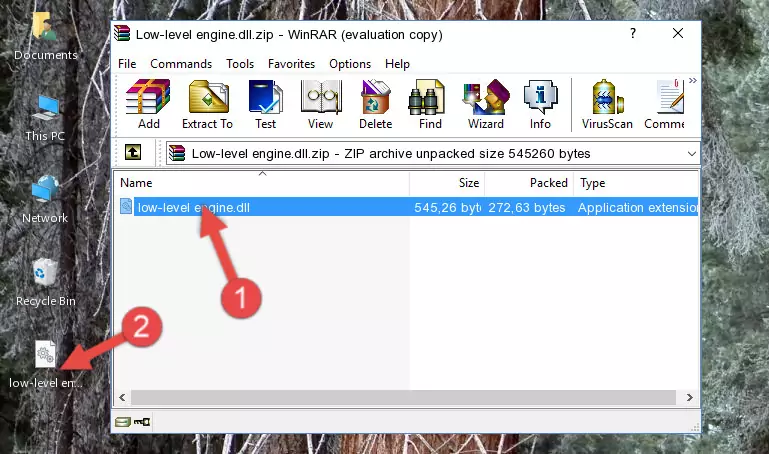Launch the Wizard tool
The height and width of the screenshot is (454, 769).
(x=486, y=104)
